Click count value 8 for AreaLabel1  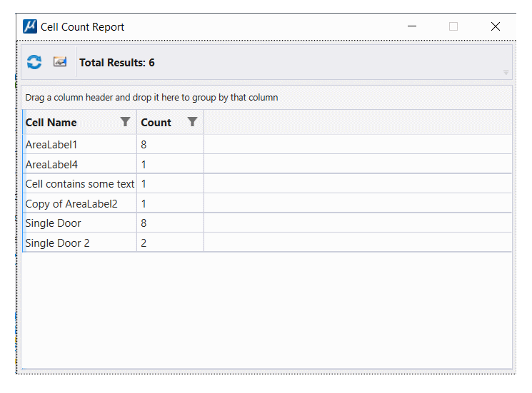tap(144, 145)
